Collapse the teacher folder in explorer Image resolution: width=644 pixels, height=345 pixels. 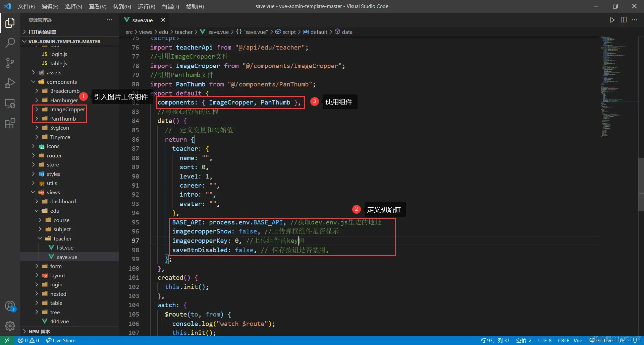point(69,239)
